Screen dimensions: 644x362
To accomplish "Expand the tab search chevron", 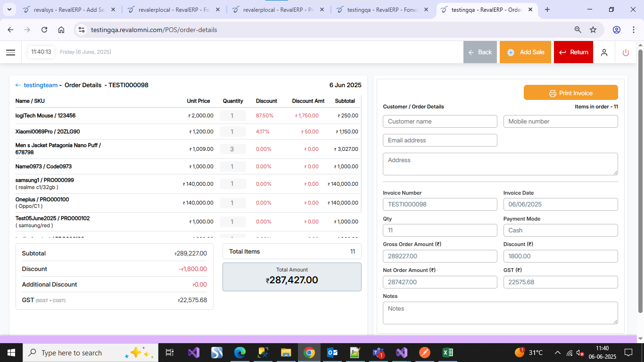I will [x=10, y=9].
